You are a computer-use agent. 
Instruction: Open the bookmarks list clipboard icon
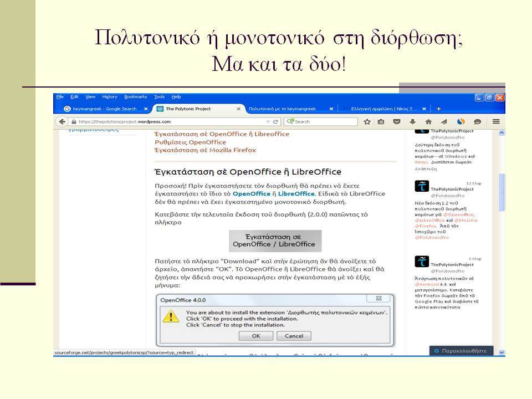point(381,121)
